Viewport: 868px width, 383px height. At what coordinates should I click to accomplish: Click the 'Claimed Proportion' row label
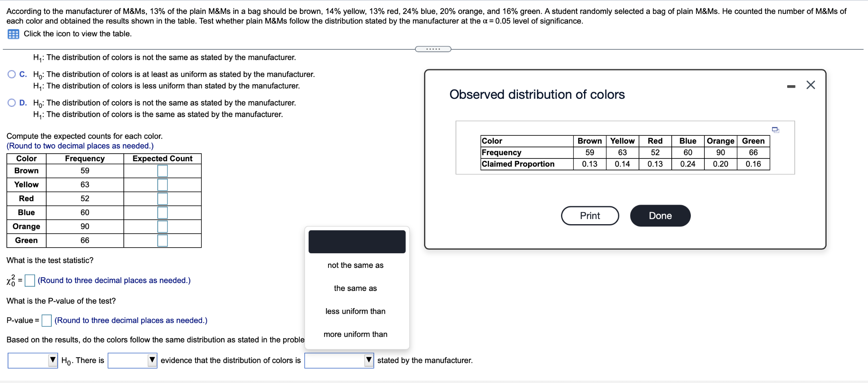coord(518,164)
